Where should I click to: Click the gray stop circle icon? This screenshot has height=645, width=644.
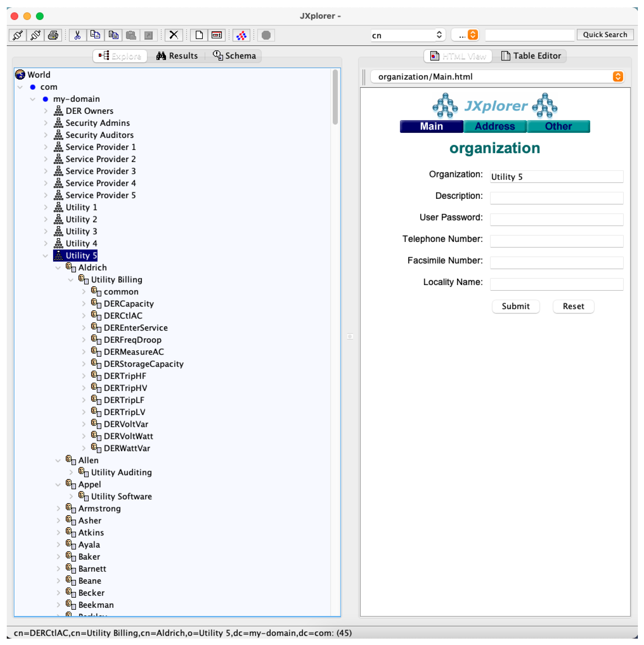[x=266, y=35]
